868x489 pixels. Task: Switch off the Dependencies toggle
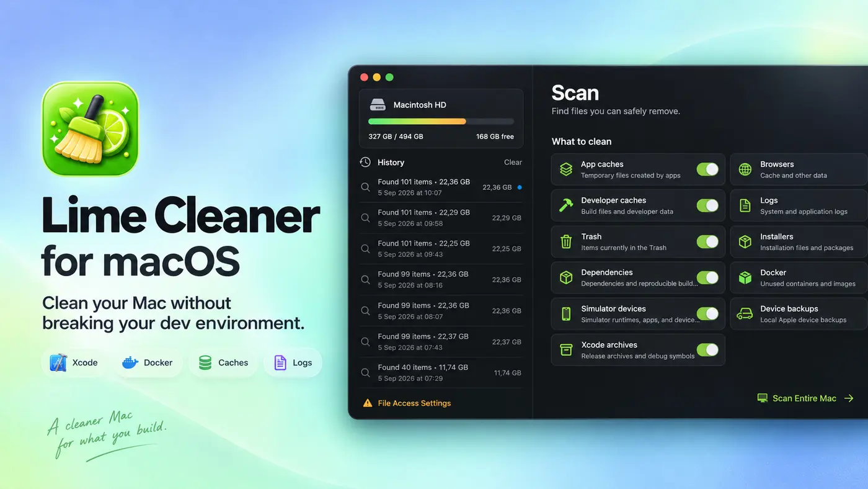point(707,277)
